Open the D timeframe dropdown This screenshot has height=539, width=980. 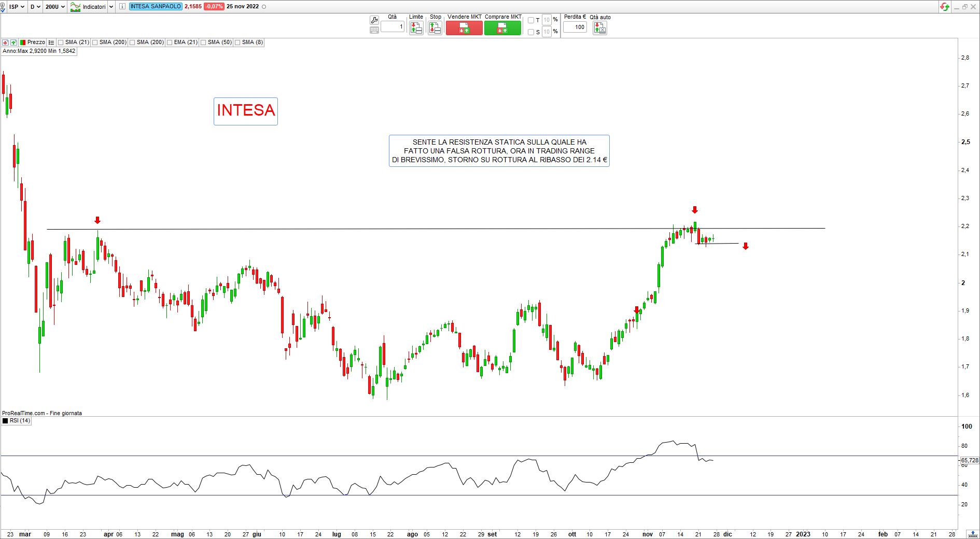35,7
